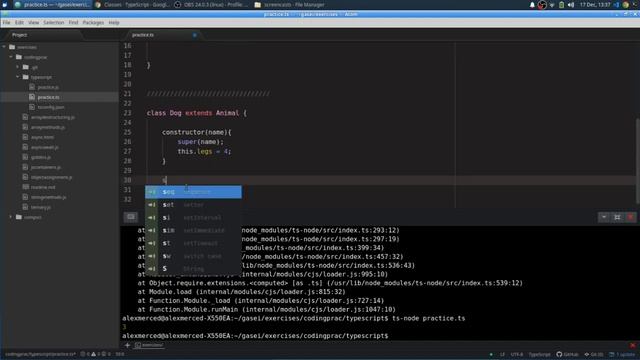Choose the 'si' setInterval suggestion

(193, 218)
